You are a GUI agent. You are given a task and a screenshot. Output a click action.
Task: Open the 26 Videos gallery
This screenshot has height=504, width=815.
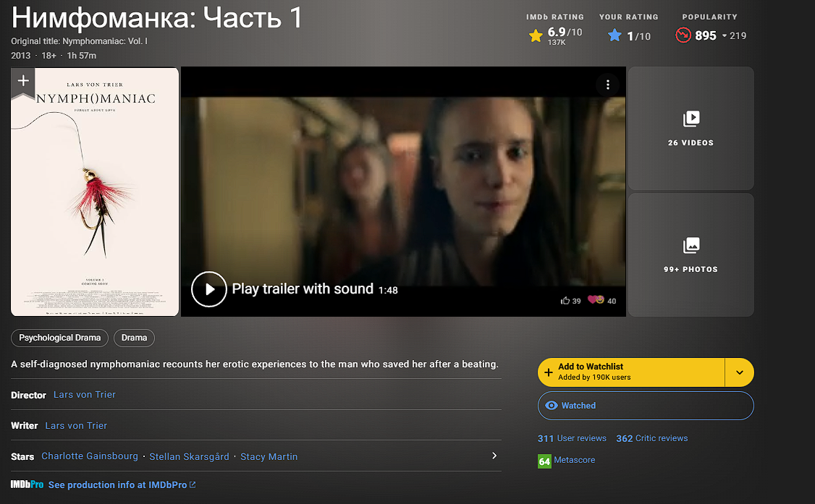(x=691, y=128)
